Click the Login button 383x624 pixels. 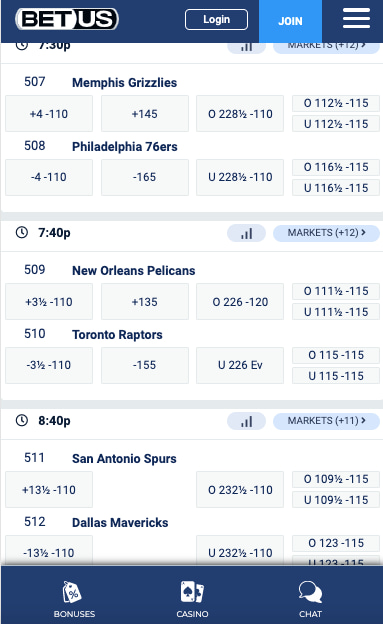[216, 20]
